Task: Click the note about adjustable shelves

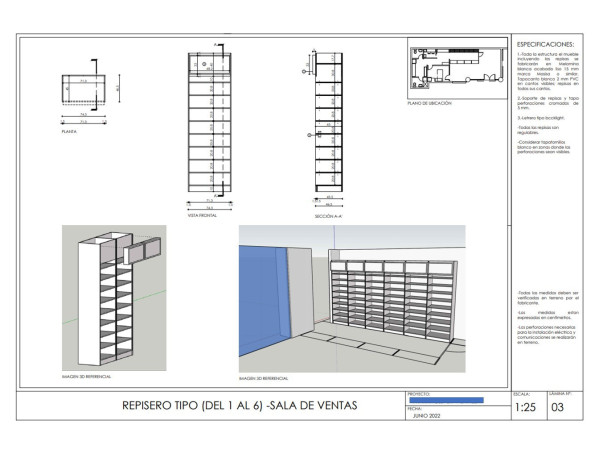Action: tap(538, 130)
